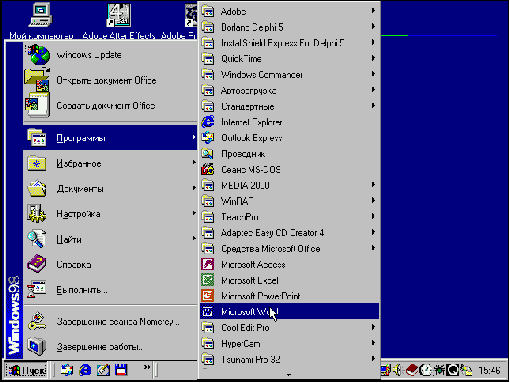Image resolution: width=510 pixels, height=383 pixels.
Task: Click the Проводник explorer icon
Action: (x=208, y=153)
